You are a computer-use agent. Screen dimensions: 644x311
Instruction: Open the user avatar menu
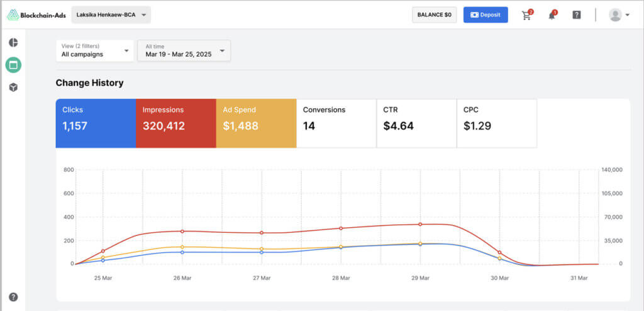[615, 15]
